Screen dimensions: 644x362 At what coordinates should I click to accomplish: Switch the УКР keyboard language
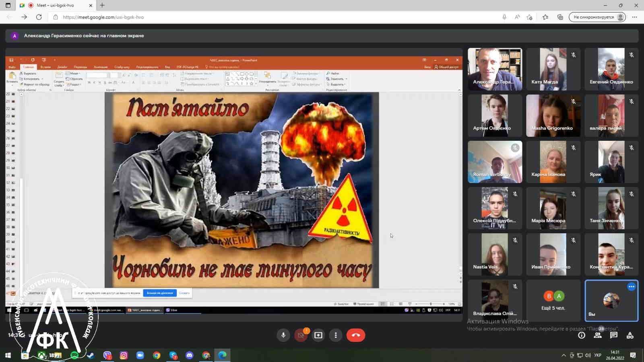[x=598, y=355]
